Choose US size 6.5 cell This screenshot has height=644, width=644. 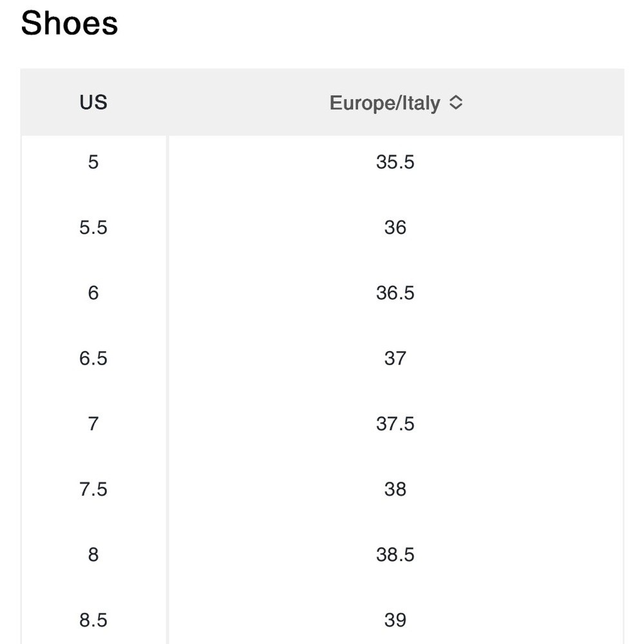tap(93, 358)
